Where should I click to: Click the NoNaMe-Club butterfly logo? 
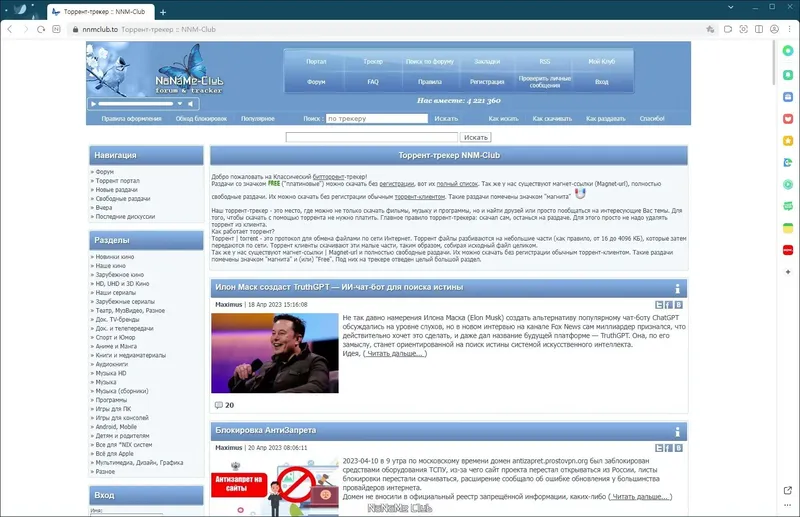tap(189, 69)
